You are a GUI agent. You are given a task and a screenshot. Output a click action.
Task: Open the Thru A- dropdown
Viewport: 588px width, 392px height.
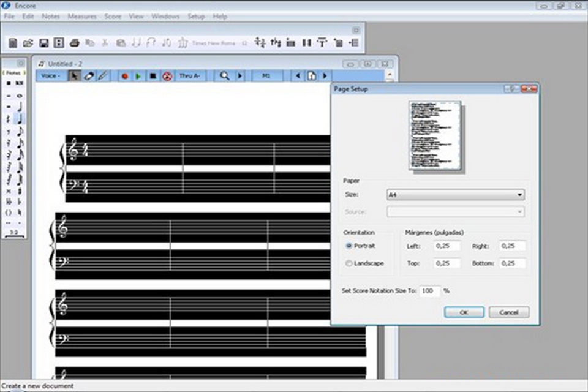click(x=190, y=76)
